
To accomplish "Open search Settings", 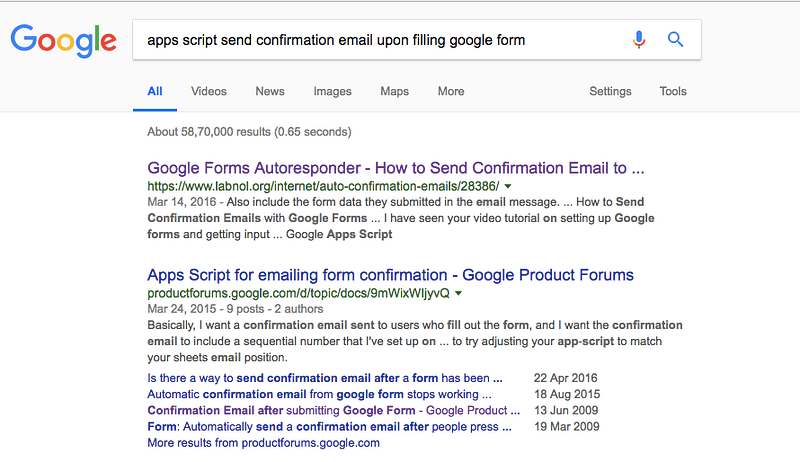I will [610, 91].
